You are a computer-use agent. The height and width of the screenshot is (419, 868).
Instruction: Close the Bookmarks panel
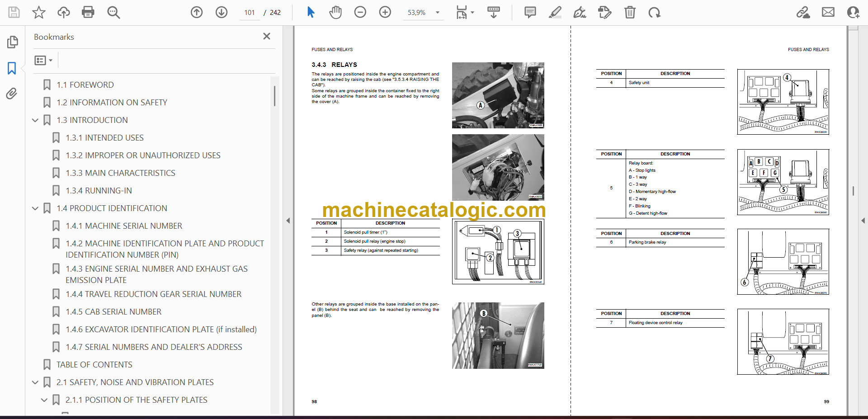pos(267,36)
